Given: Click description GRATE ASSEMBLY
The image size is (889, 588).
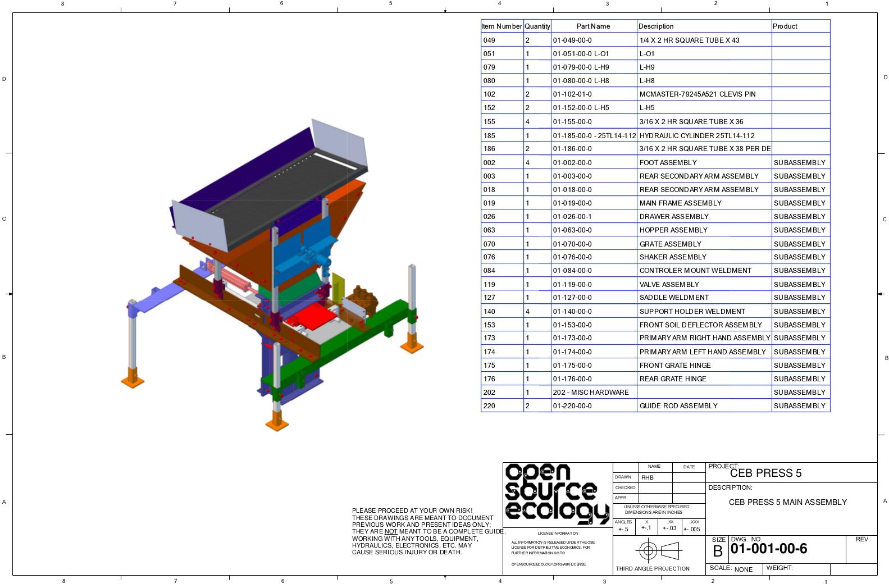Looking at the screenshot, I should coord(671,244).
